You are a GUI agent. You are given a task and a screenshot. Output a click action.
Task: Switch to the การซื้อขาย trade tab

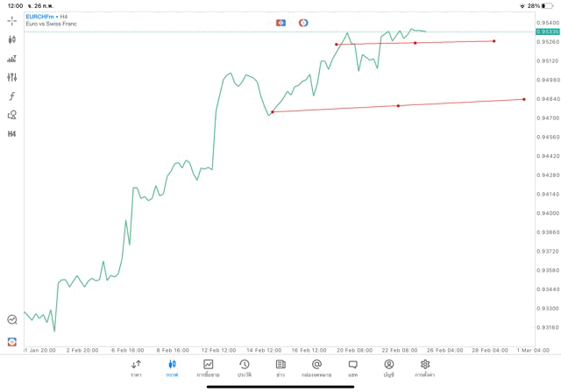tap(208, 367)
